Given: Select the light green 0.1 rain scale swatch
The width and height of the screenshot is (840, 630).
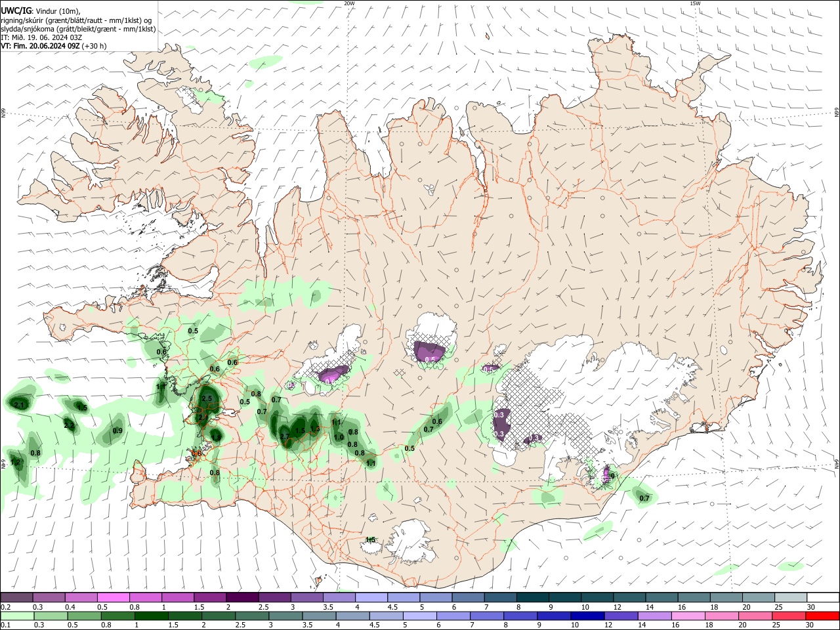Looking at the screenshot, I should 16,616.
